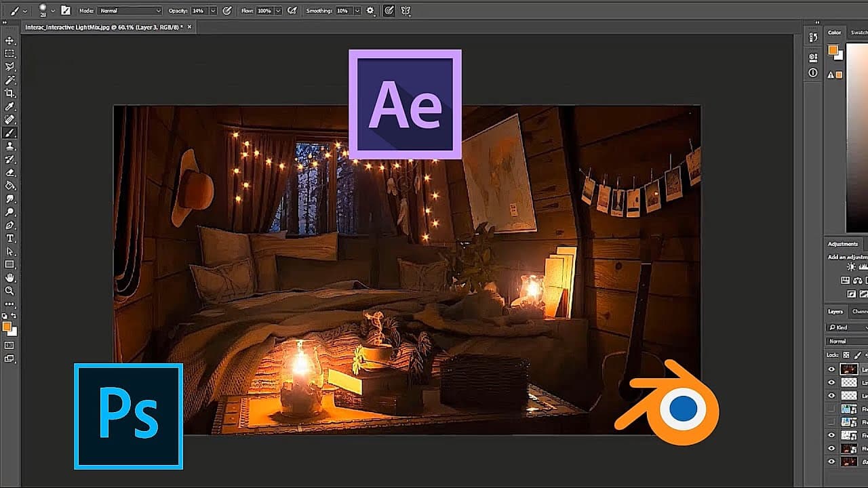This screenshot has height=488, width=868.
Task: Open the Edit Toolbar ellipsis button
Action: 10,304
